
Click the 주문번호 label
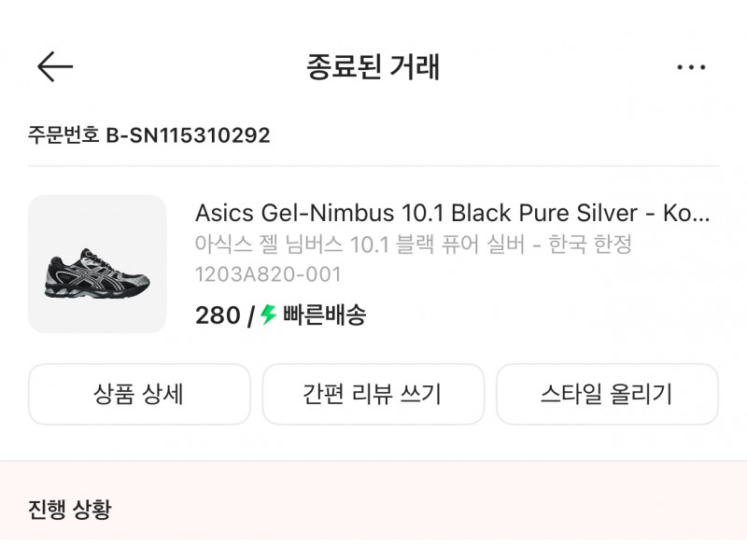point(63,134)
